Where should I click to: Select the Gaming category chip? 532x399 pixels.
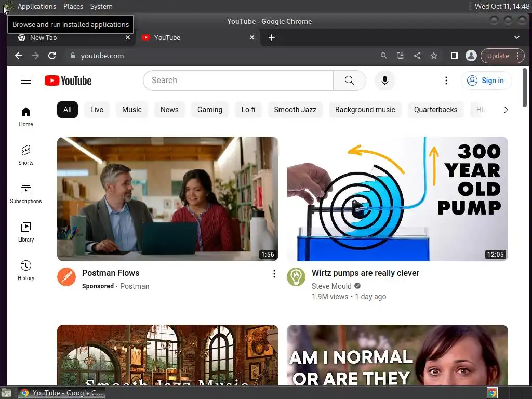pos(210,110)
